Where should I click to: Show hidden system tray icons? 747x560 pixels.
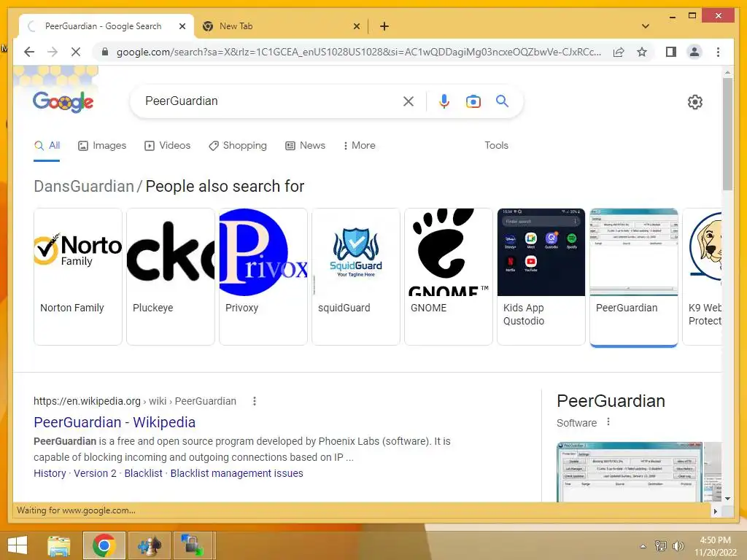643,546
